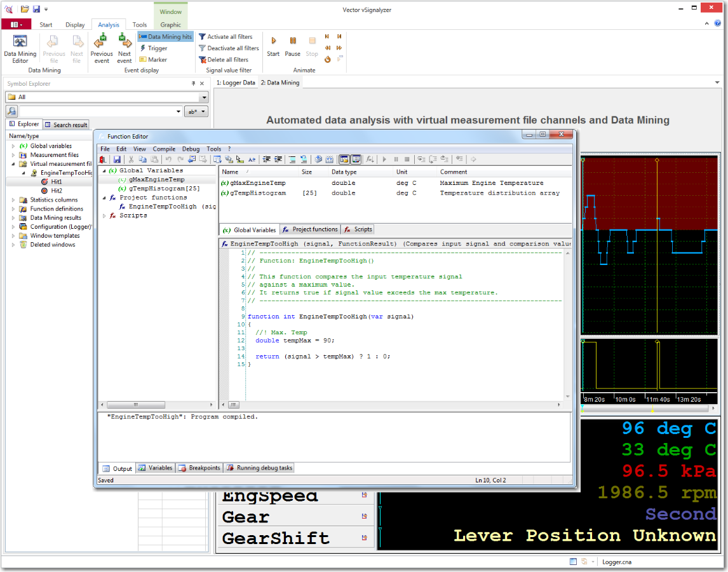Start the animation

[x=273, y=46]
